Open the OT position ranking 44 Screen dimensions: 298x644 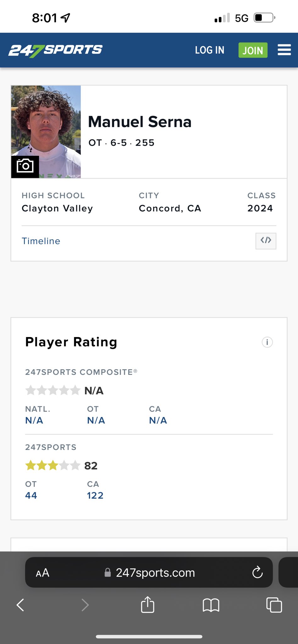pos(31,496)
